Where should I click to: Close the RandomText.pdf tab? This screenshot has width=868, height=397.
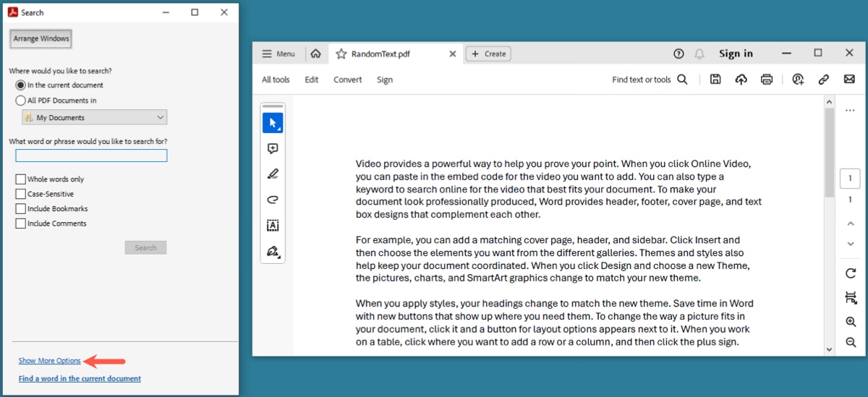tap(453, 54)
